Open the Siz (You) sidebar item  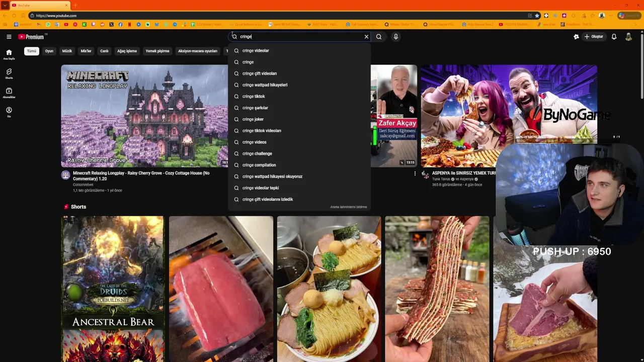9,112
